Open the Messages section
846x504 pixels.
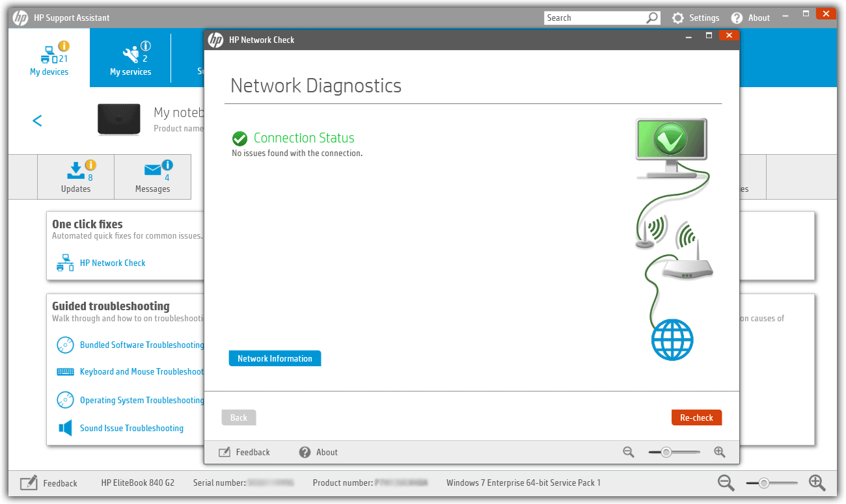click(152, 177)
